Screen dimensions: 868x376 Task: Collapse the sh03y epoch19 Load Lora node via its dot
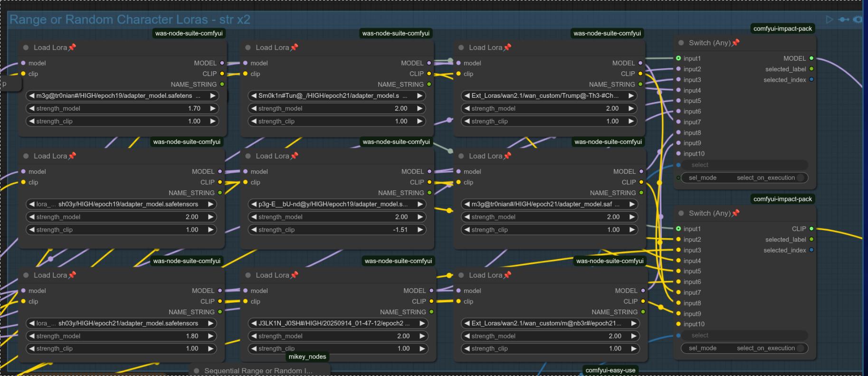[26, 156]
